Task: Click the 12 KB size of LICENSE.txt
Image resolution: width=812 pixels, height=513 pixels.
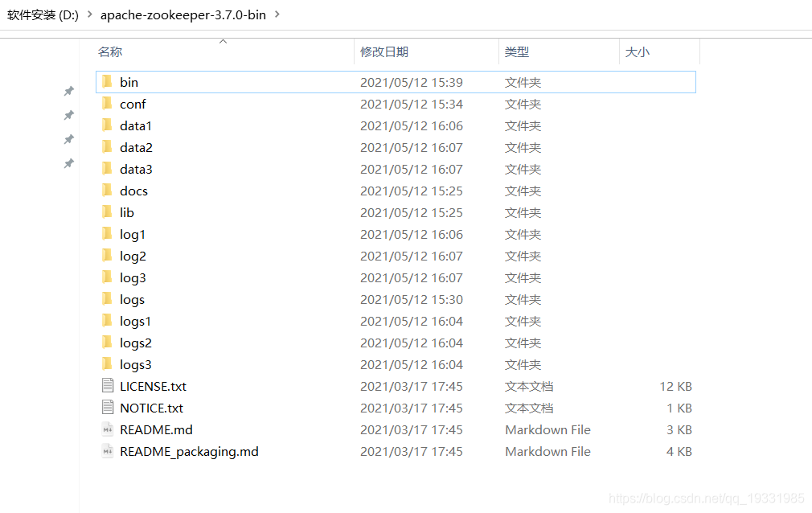Action: pos(676,387)
